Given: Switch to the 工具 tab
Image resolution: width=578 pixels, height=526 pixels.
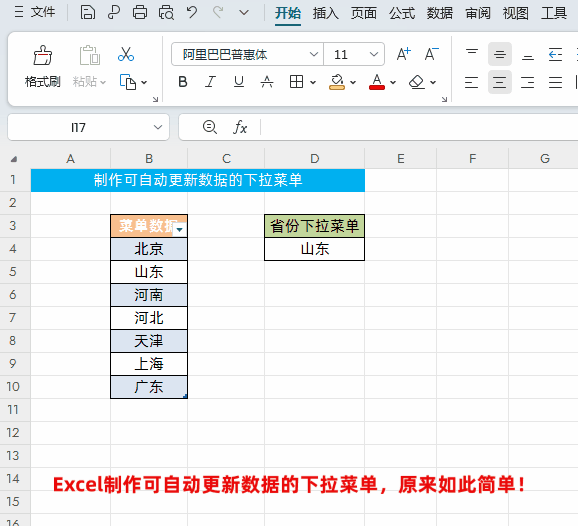Looking at the screenshot, I should [x=554, y=13].
